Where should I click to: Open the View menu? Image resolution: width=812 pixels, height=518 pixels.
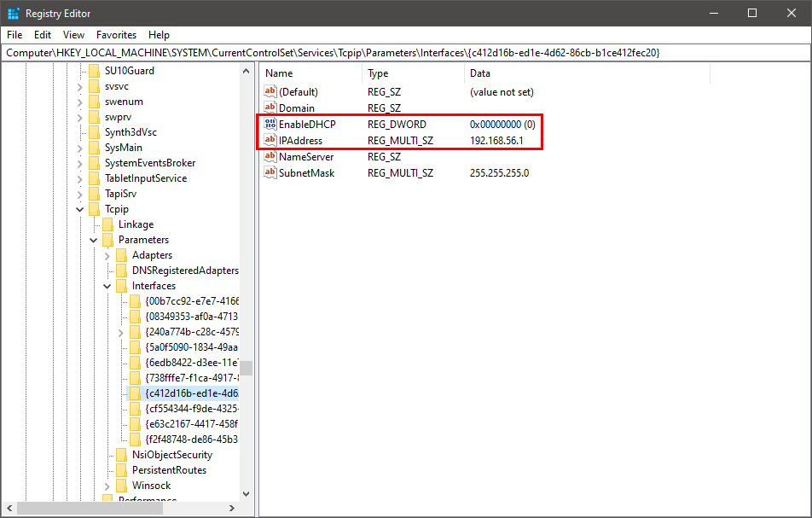pos(73,35)
